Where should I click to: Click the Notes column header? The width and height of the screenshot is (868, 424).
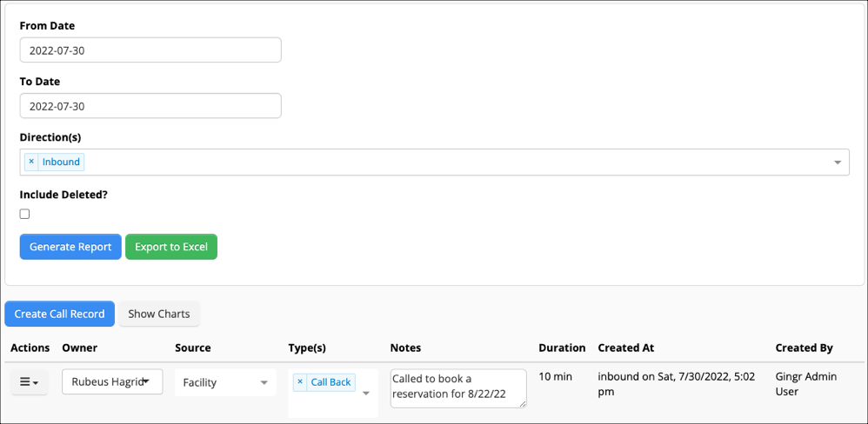coord(406,348)
